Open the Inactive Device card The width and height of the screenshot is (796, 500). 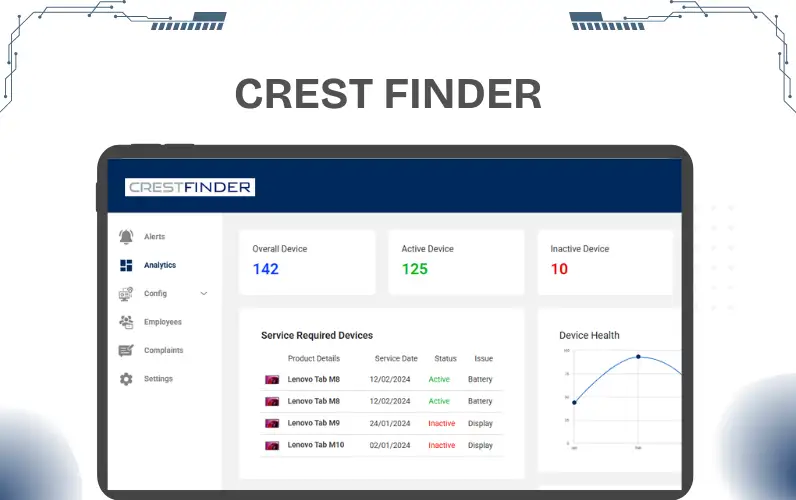tap(605, 262)
